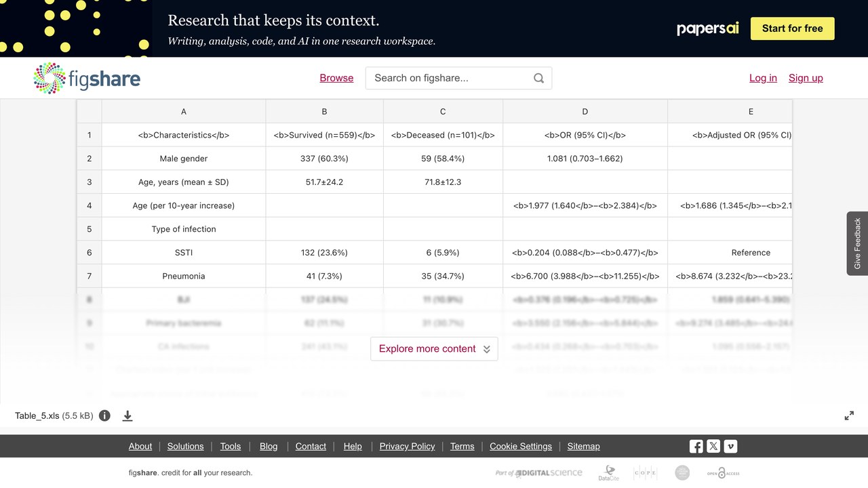Viewport: 868px width, 488px height.
Task: Click the figshare logo
Action: (87, 78)
